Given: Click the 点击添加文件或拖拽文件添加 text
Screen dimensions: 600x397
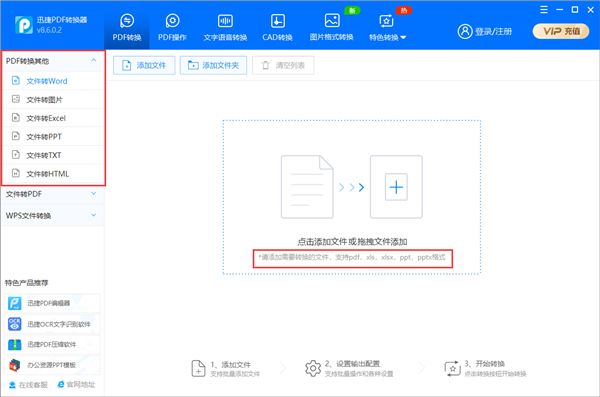Looking at the screenshot, I should coord(352,242).
